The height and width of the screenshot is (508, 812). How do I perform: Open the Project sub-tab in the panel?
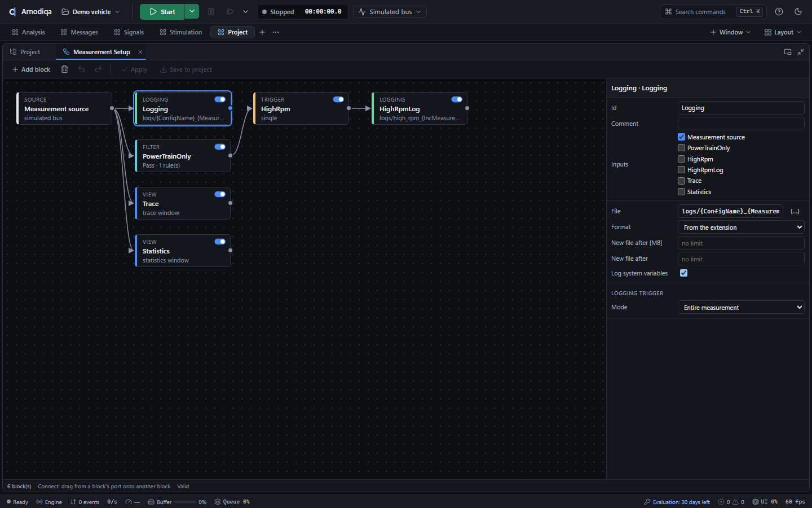(x=25, y=52)
